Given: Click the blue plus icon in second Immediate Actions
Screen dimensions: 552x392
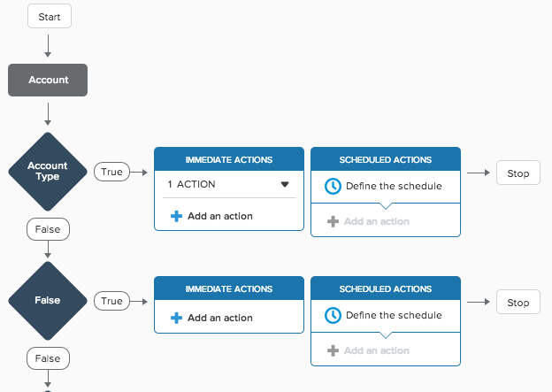Looking at the screenshot, I should (x=176, y=318).
